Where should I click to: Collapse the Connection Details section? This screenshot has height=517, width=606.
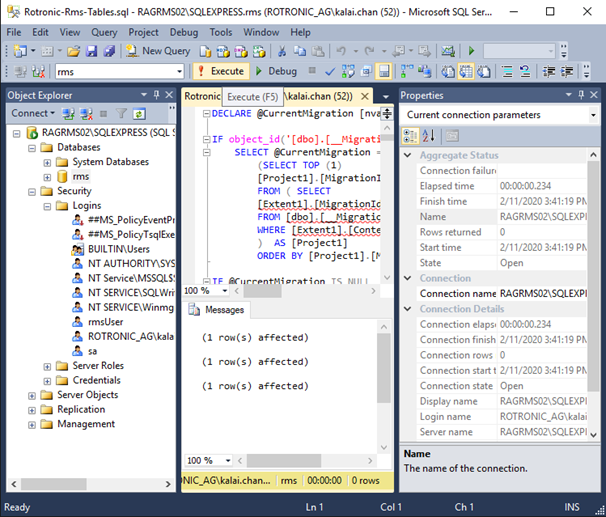click(x=408, y=309)
